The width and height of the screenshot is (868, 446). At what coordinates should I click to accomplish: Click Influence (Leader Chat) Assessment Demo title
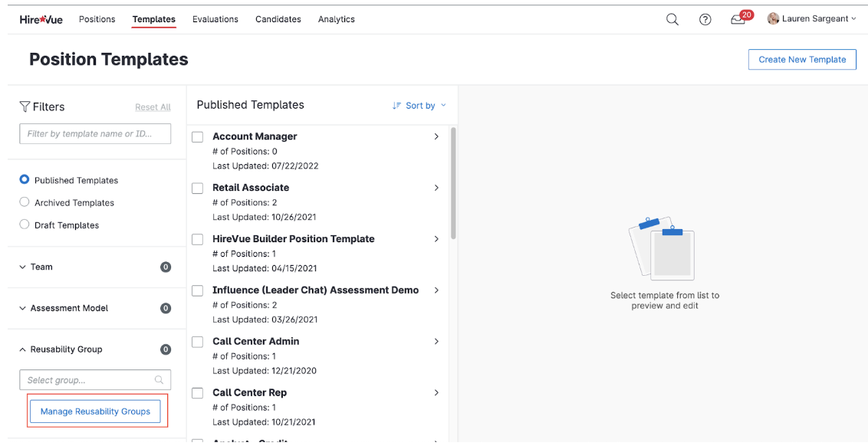(316, 290)
